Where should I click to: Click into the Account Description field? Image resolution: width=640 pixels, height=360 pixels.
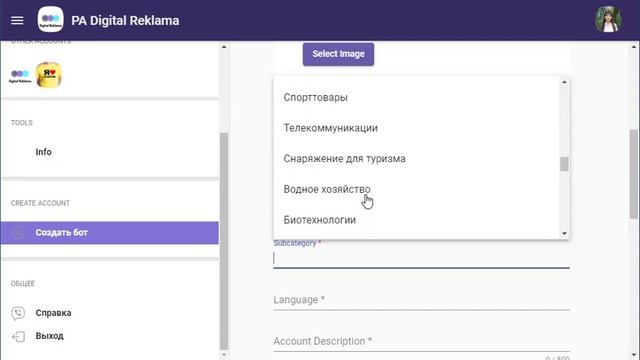421,341
